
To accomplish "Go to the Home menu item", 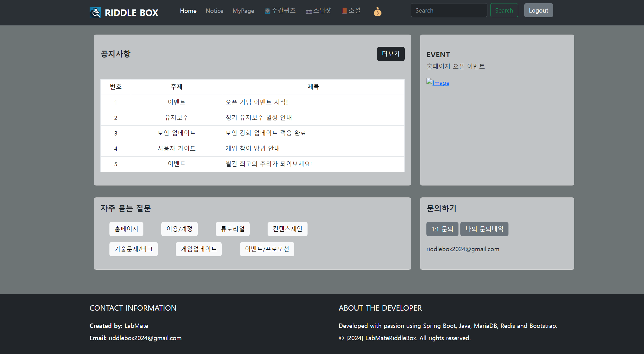I will click(188, 11).
